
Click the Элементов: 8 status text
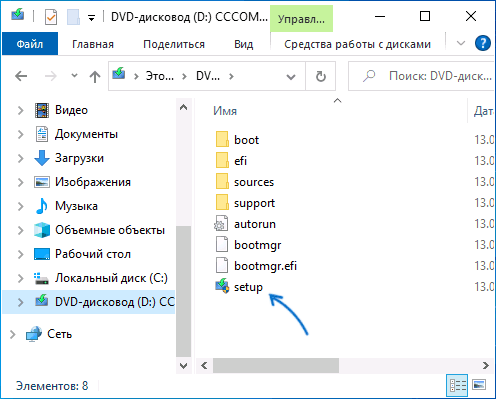pyautogui.click(x=52, y=386)
